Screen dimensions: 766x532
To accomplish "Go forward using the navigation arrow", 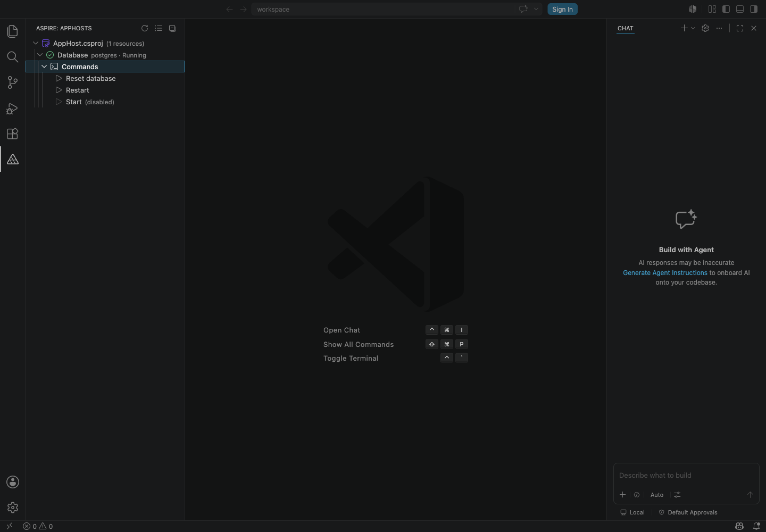I will click(x=243, y=9).
